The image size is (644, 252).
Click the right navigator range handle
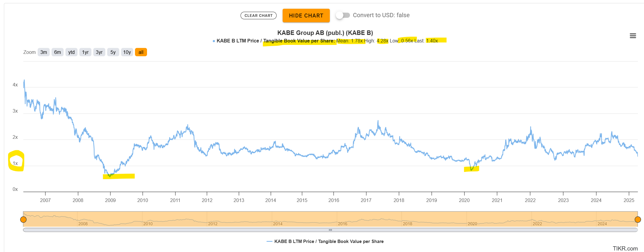coord(638,219)
